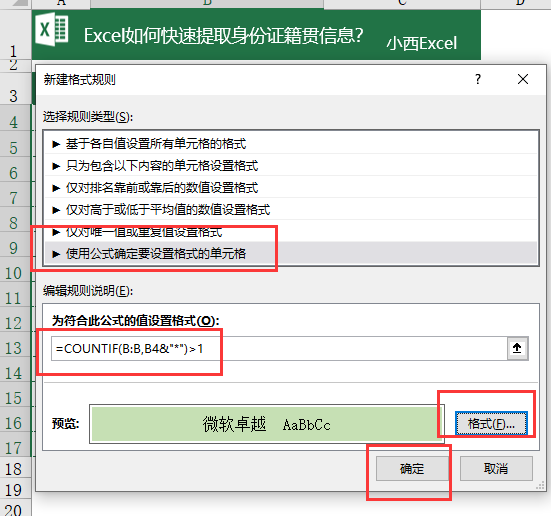Select rule type 仅对唯一值或重复值设置格式
This screenshot has width=551, height=516.
coord(291,232)
